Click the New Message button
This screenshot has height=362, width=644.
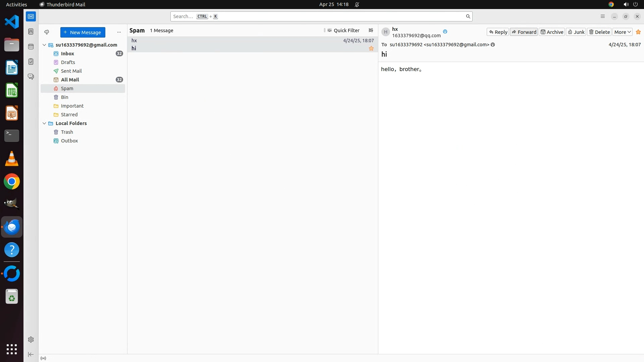pyautogui.click(x=83, y=33)
